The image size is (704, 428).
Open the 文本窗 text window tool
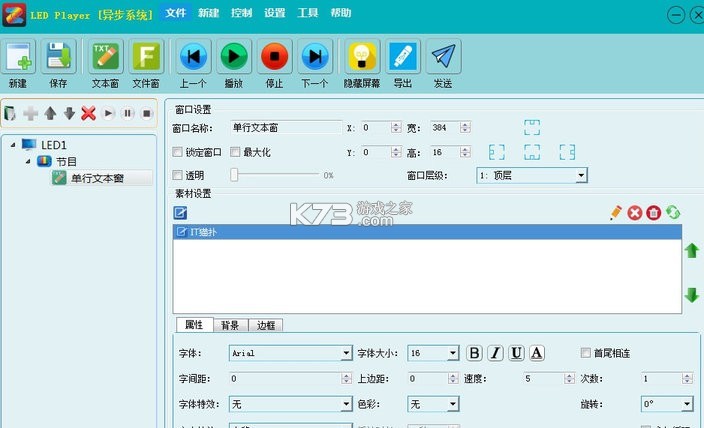coord(106,56)
